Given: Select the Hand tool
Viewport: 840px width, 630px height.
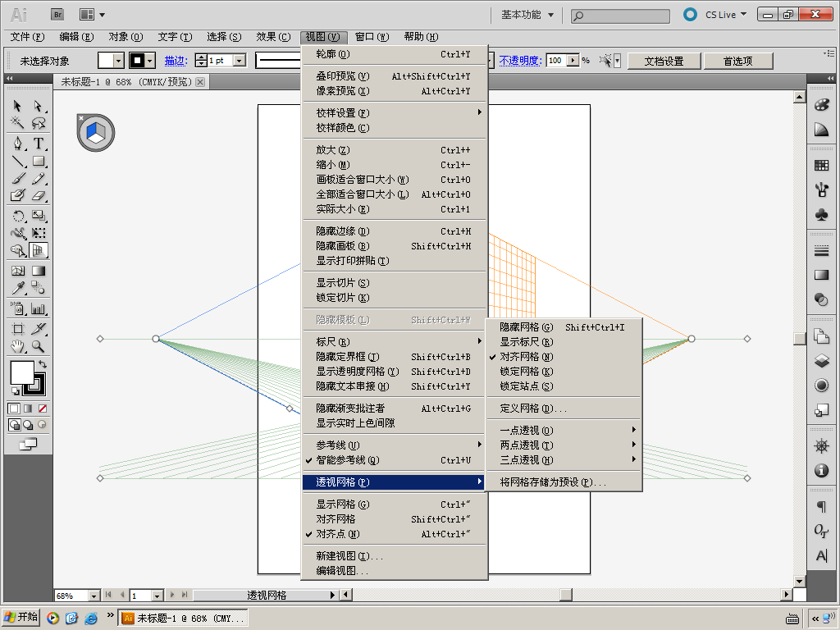Looking at the screenshot, I should tap(17, 346).
